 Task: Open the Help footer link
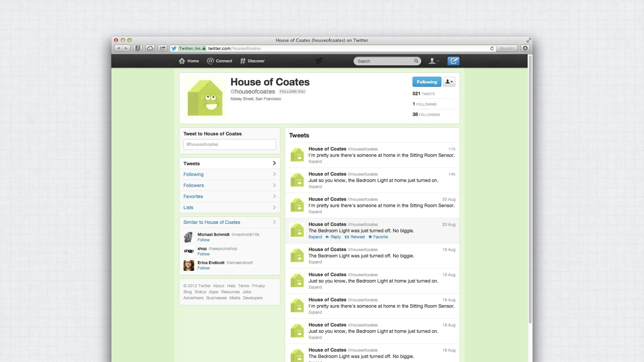coord(231,286)
